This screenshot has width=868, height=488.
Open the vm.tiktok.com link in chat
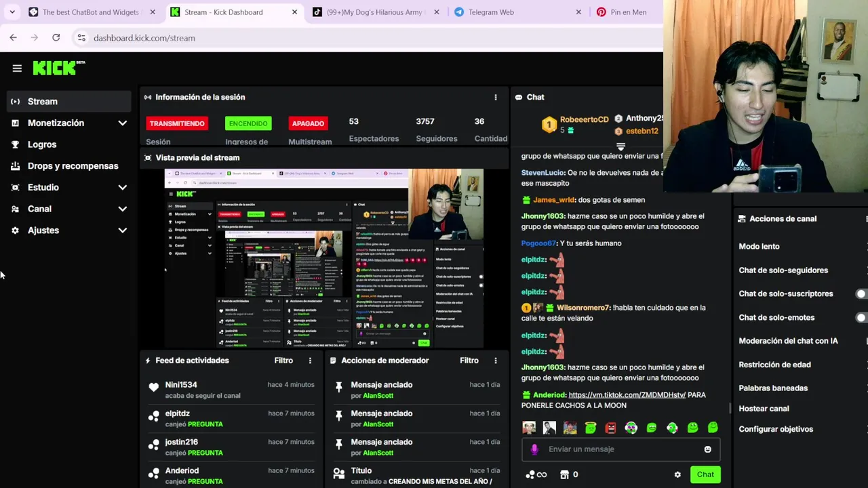tap(627, 395)
